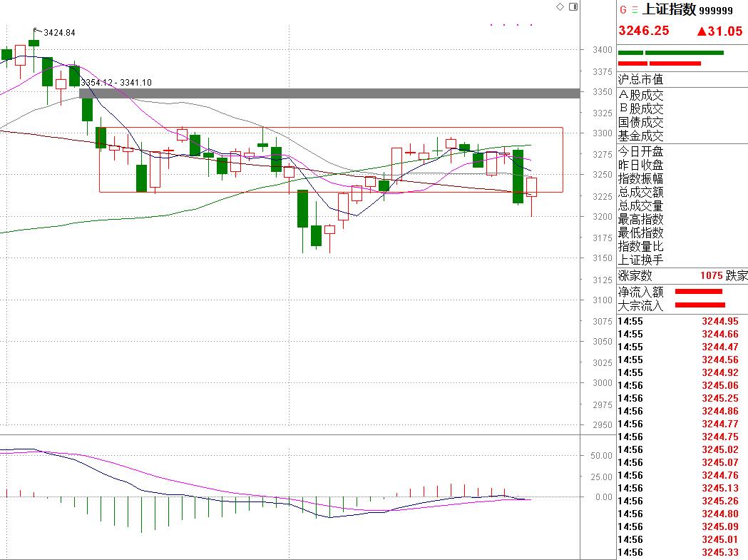Select the 总成交量 row
The image size is (748, 560).
coord(682,205)
